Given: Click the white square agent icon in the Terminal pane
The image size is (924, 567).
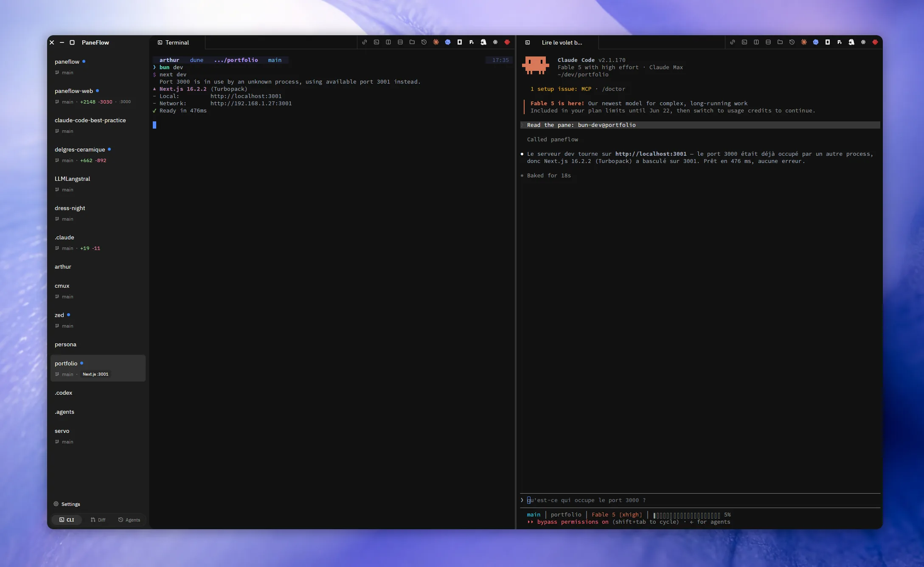Looking at the screenshot, I should 459,42.
